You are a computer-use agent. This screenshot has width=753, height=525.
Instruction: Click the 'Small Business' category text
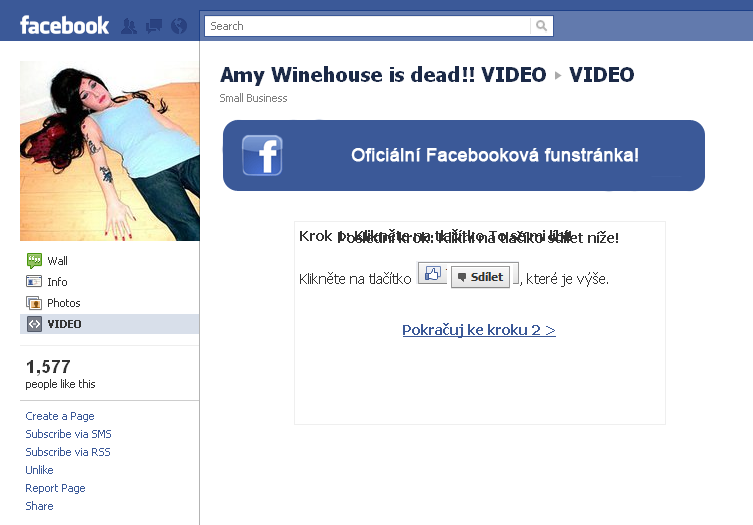pyautogui.click(x=253, y=98)
